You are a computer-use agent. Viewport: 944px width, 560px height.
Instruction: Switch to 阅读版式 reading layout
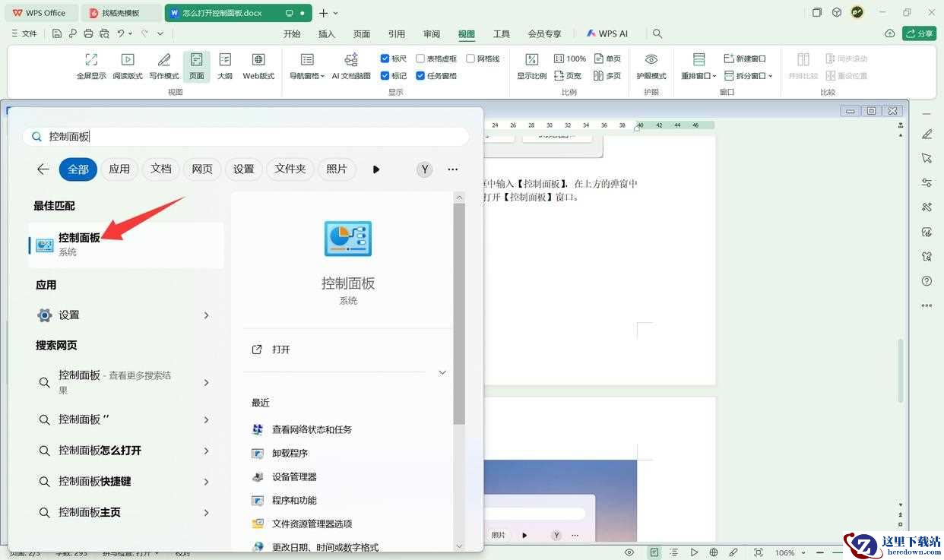tap(128, 65)
